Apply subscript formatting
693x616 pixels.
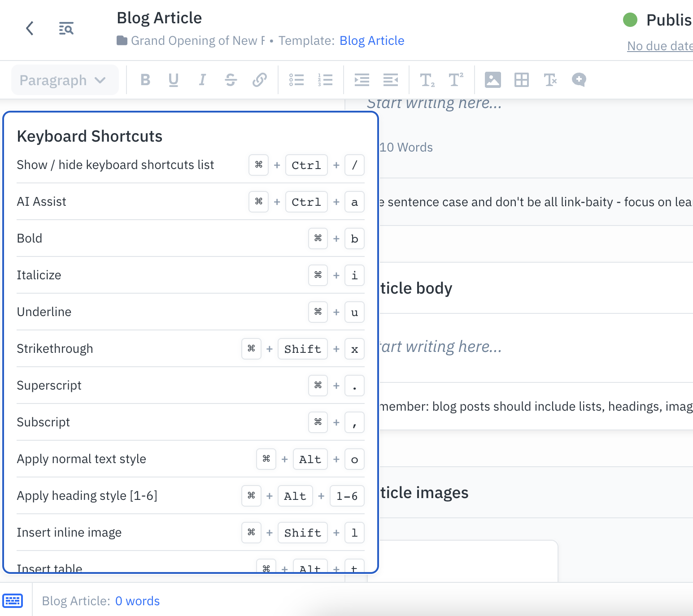point(427,80)
